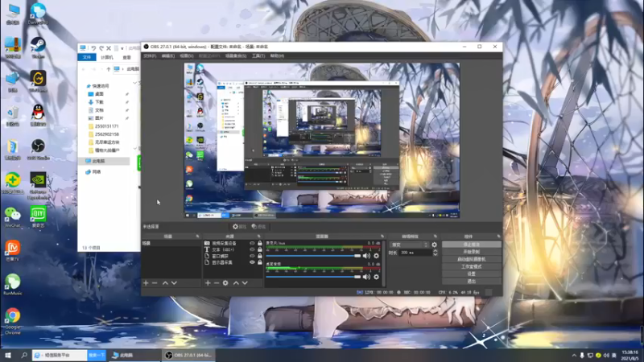Open QQ penguin desktop icon

pyautogui.click(x=38, y=115)
